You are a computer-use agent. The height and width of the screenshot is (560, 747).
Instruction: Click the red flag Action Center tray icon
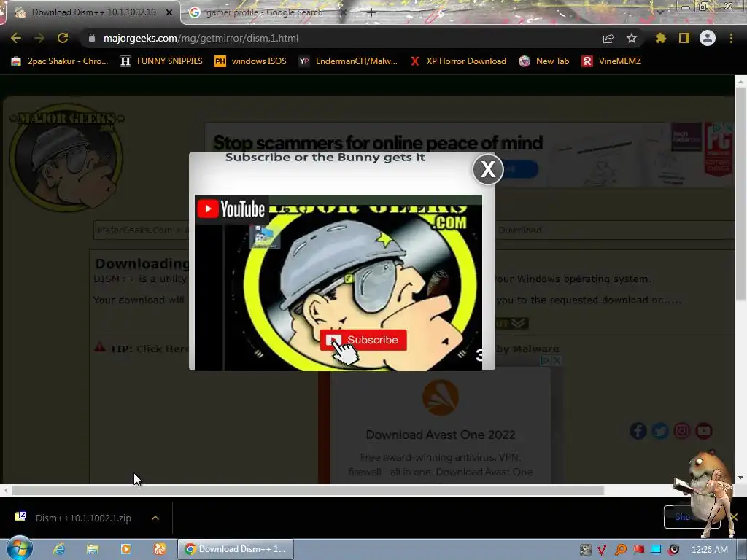[x=638, y=550]
